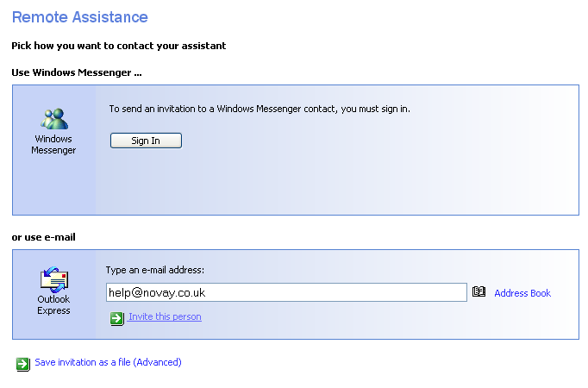Click the Windows Messenger buddies icon
This screenshot has height=388, width=588.
pos(53,118)
